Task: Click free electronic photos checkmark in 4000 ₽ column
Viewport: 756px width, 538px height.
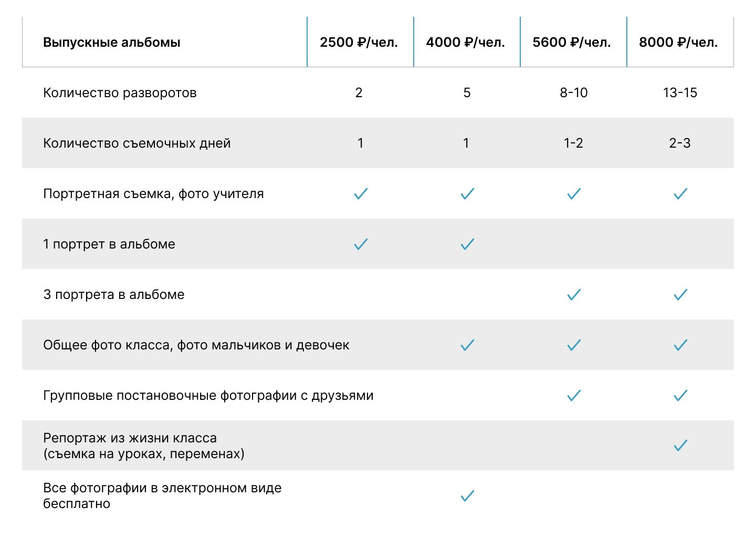Action: click(x=467, y=496)
